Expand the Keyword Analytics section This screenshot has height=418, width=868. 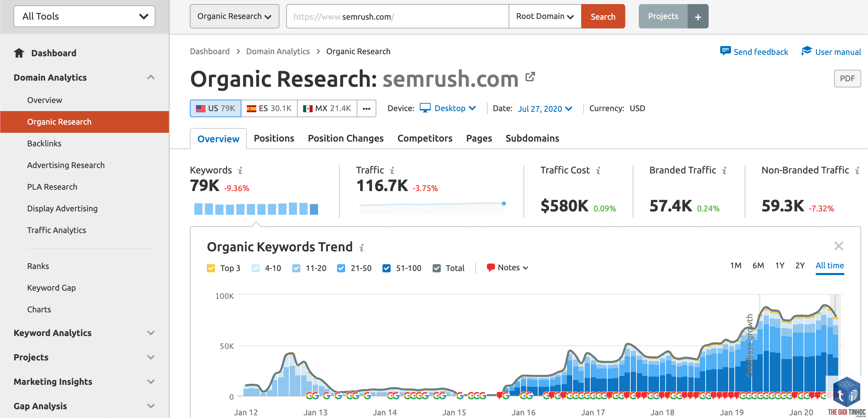pyautogui.click(x=151, y=333)
